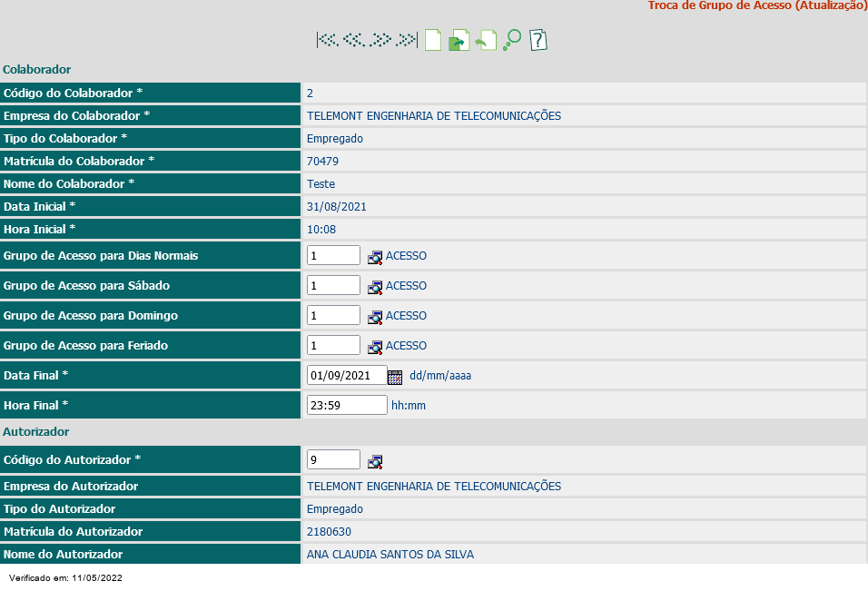Screen dimensions: 868x591
Task: Click the Tipo do Autorizador value Empregado
Action: click(x=335, y=508)
